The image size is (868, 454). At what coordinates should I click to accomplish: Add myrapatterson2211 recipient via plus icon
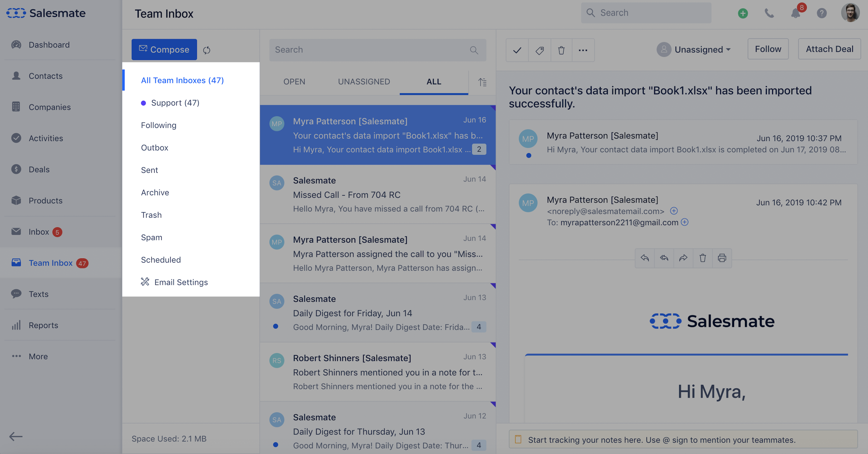685,222
